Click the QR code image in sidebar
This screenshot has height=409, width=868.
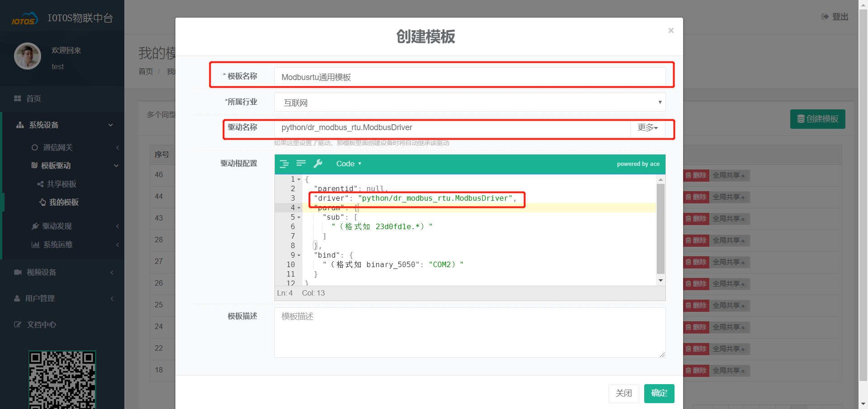(x=62, y=380)
